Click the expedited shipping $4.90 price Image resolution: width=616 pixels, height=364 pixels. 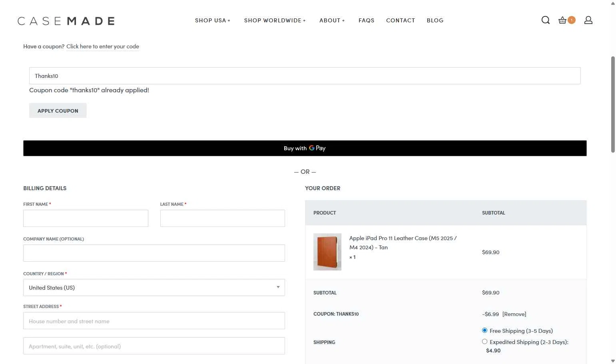click(x=493, y=350)
